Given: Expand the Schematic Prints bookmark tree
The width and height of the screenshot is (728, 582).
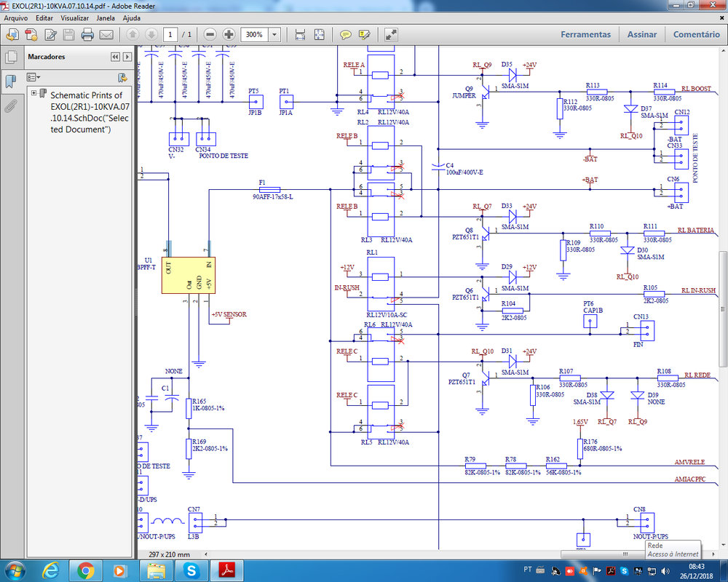Looking at the screenshot, I should click(33, 93).
